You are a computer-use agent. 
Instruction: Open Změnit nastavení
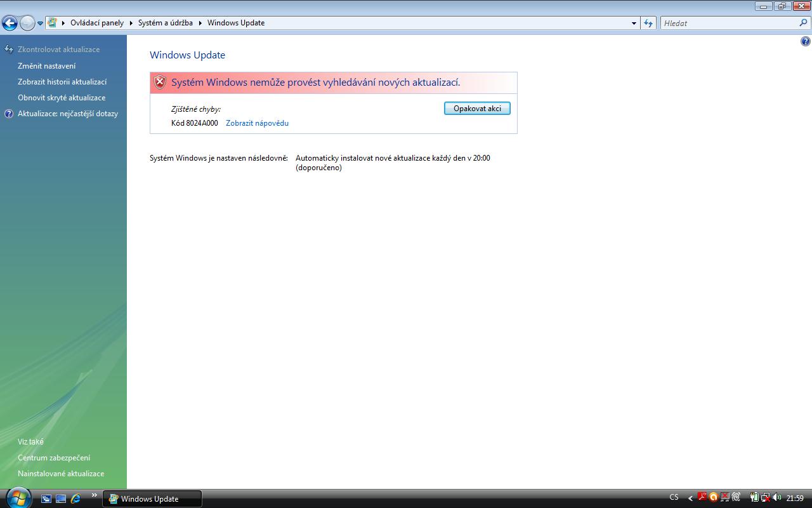[46, 66]
